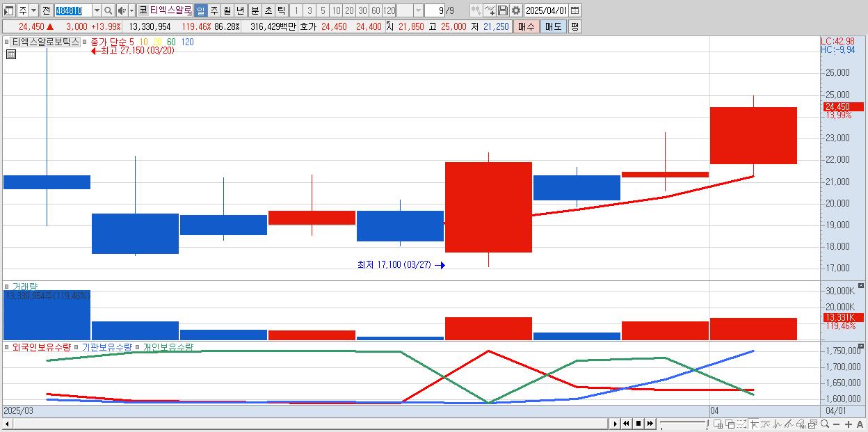Open the speaker icon dropdown arrow
This screenshot has height=432, width=868.
point(131,10)
